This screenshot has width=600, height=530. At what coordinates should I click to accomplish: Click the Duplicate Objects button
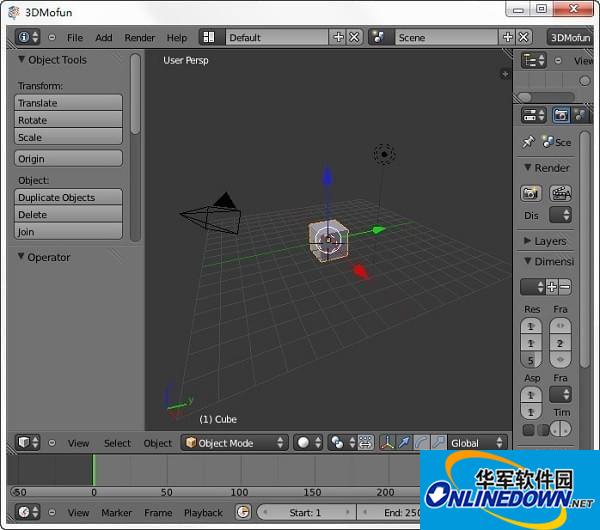tap(68, 197)
